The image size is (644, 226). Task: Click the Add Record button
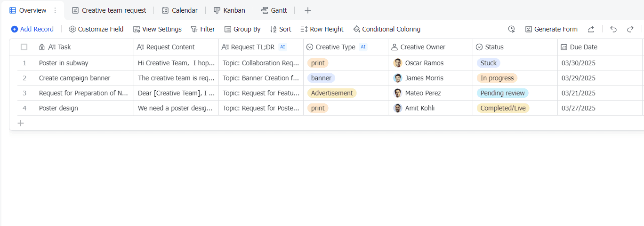(32, 29)
